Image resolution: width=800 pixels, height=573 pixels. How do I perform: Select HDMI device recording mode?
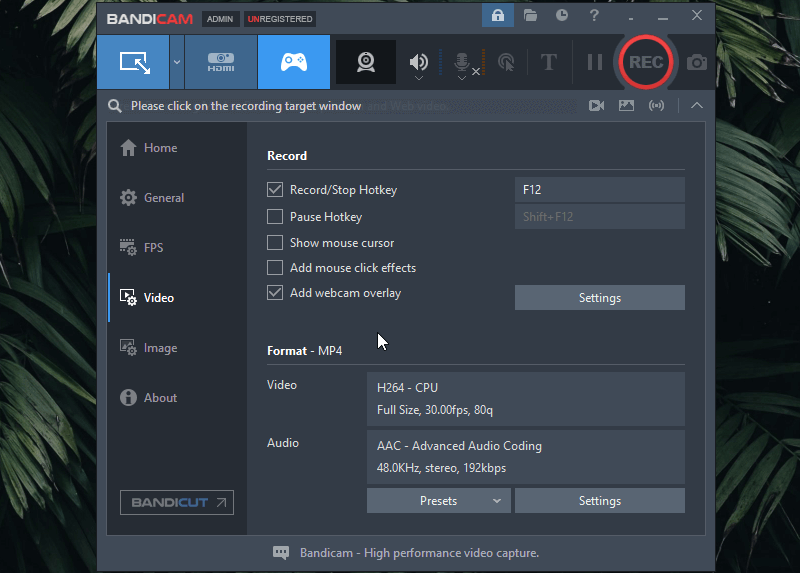click(x=221, y=62)
